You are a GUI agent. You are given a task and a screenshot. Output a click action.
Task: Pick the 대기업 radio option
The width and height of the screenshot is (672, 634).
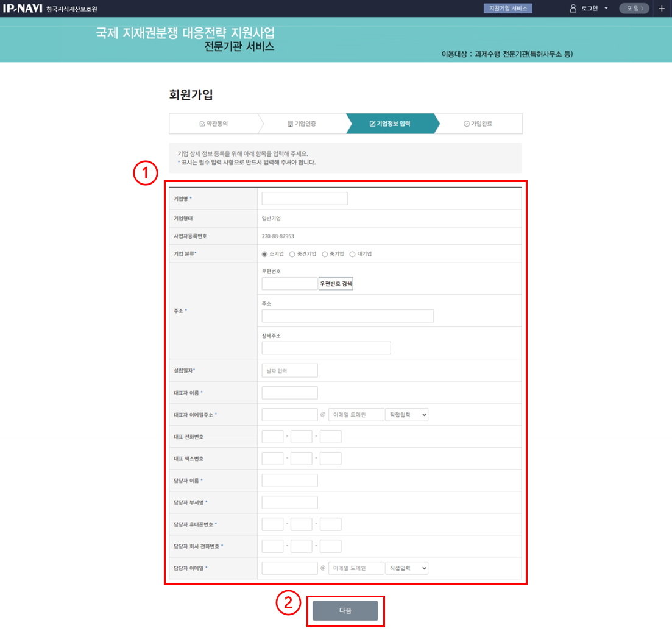point(352,254)
